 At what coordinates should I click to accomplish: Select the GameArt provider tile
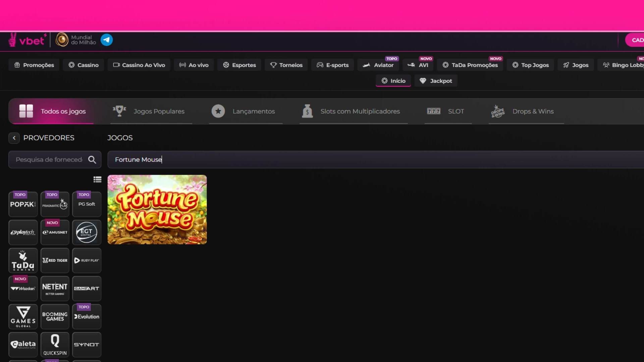click(87, 289)
